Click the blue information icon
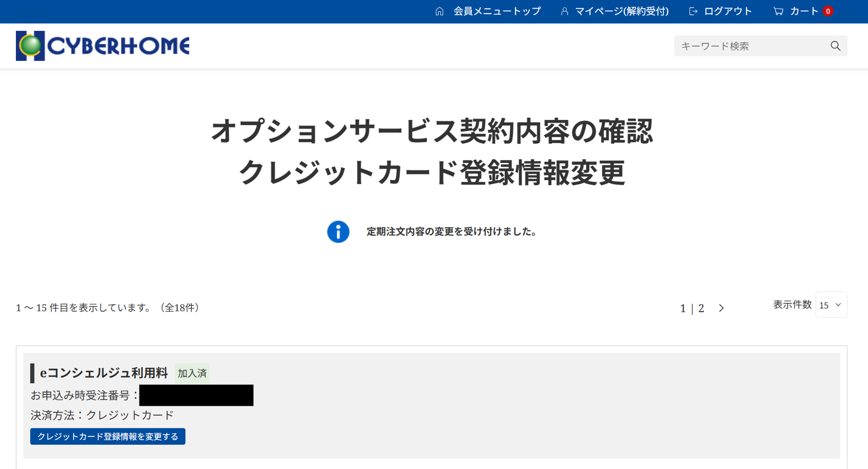The height and width of the screenshot is (469, 868). click(x=338, y=232)
